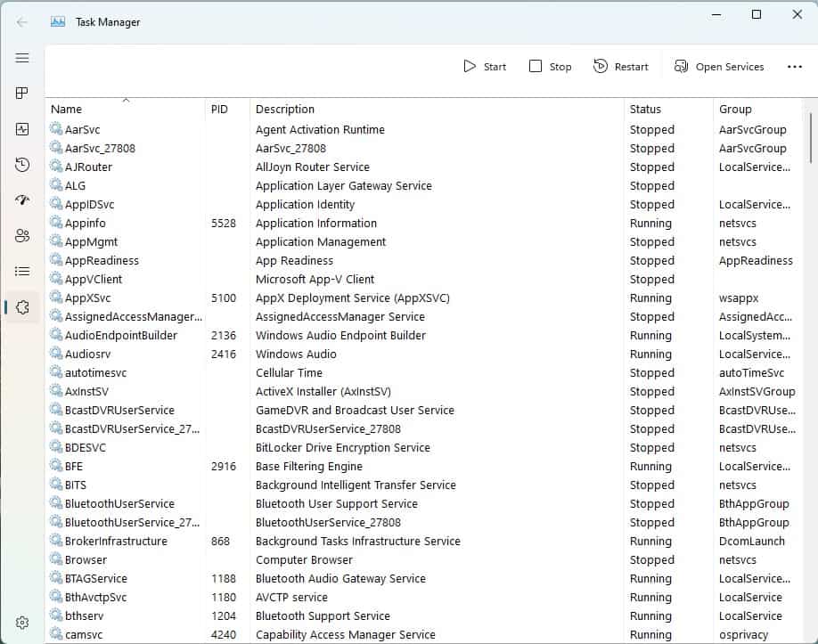Open the more options menu
The height and width of the screenshot is (644, 818).
794,66
